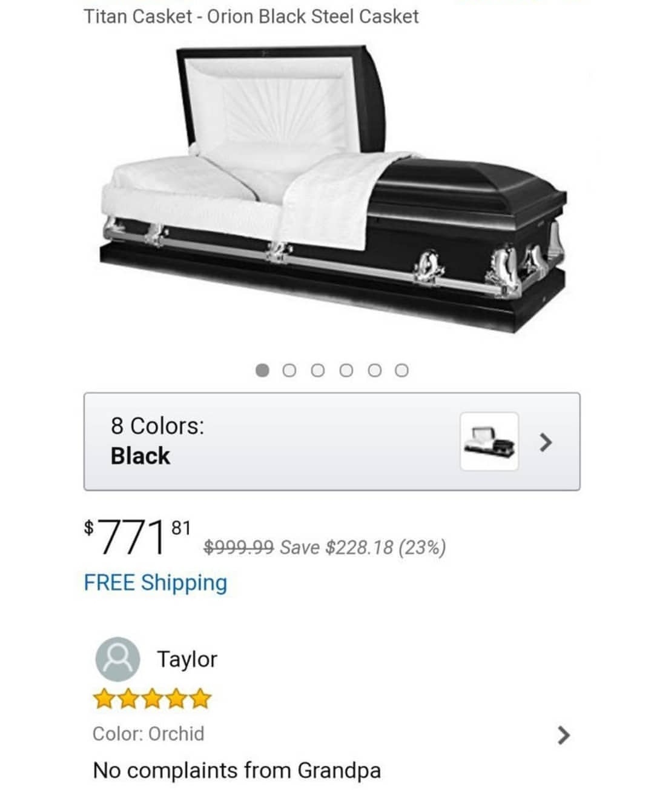Click the Titan Casket product title
The width and height of the screenshot is (654, 812).
click(x=251, y=16)
